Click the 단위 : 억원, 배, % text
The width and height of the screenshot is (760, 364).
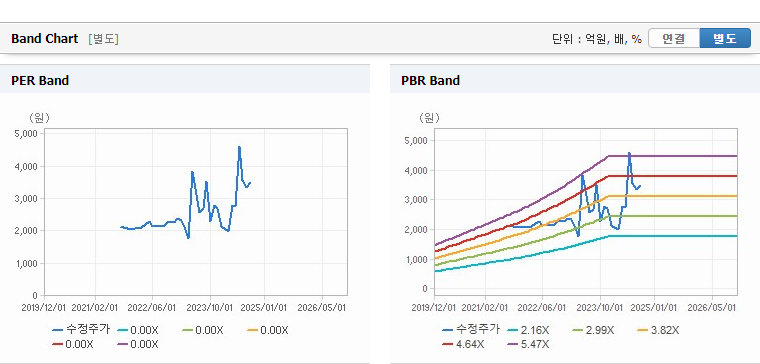(x=597, y=39)
